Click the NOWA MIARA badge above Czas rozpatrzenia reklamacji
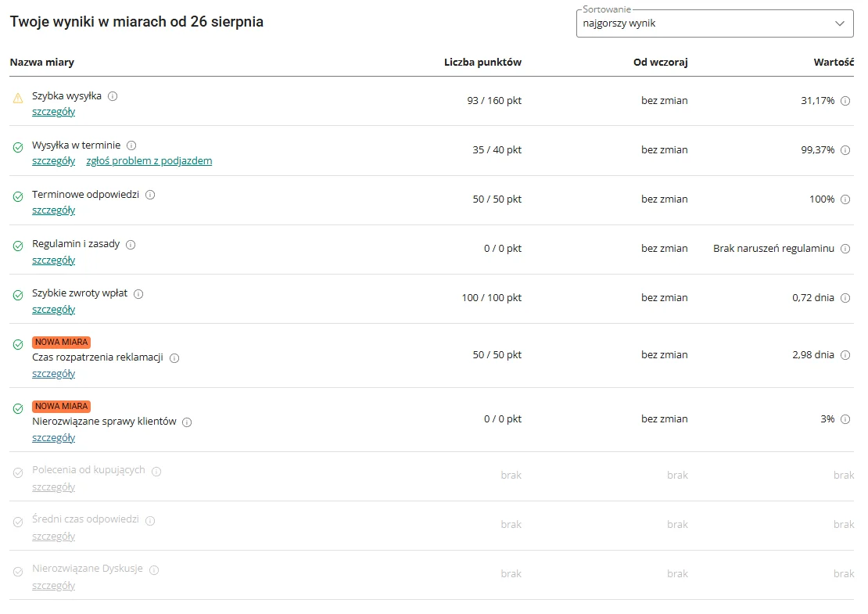 click(x=62, y=342)
